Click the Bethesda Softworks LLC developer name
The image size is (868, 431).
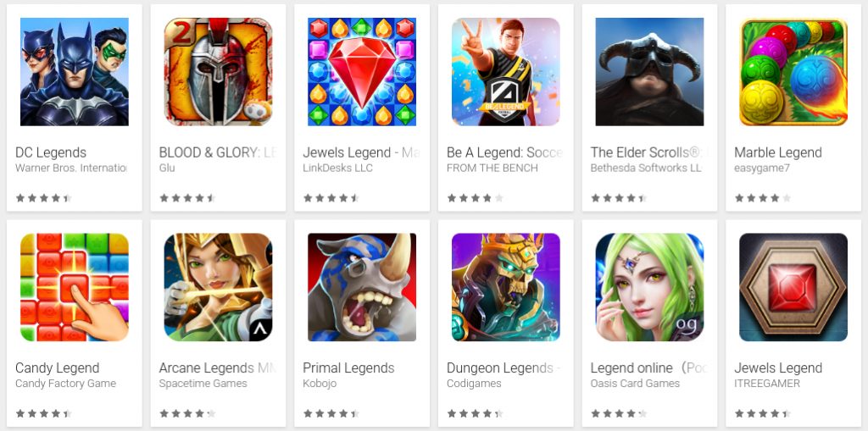(x=646, y=168)
